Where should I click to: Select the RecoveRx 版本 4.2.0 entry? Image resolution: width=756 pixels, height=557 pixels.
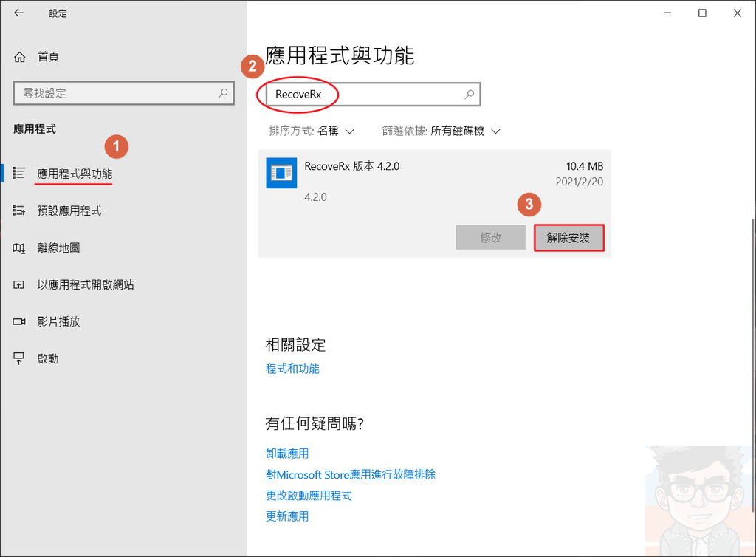point(434,203)
